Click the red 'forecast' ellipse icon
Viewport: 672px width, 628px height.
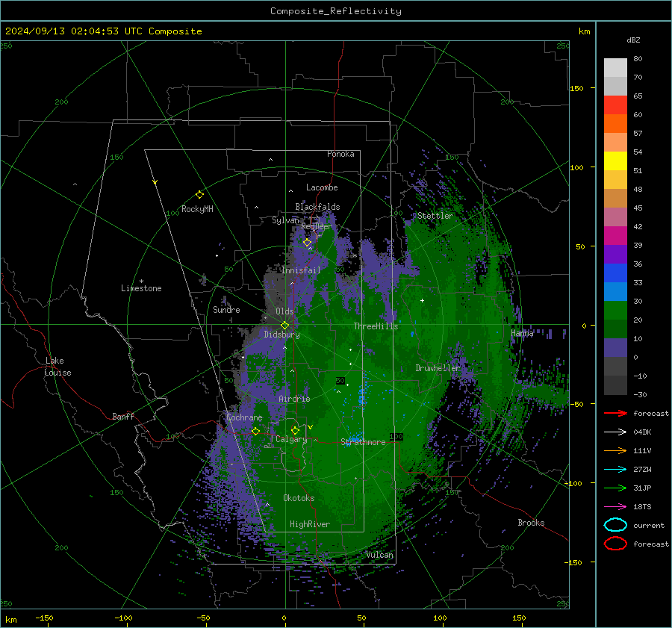[615, 544]
